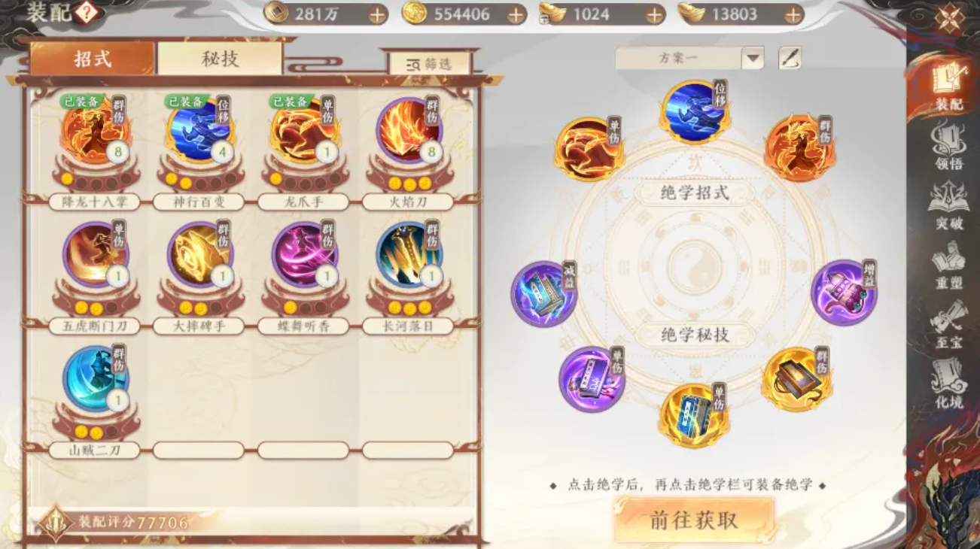Add more gold coins with plus
Image resolution: width=980 pixels, height=549 pixels.
(x=516, y=14)
